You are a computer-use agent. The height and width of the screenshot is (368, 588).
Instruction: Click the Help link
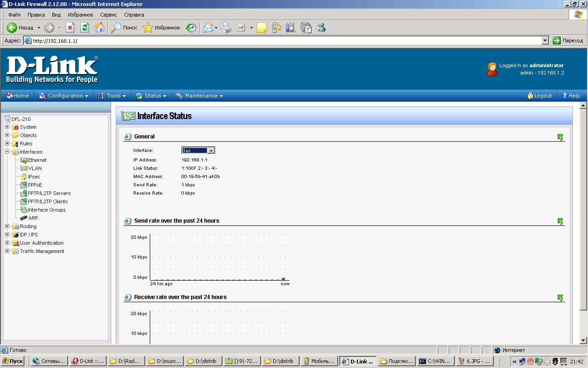click(571, 96)
